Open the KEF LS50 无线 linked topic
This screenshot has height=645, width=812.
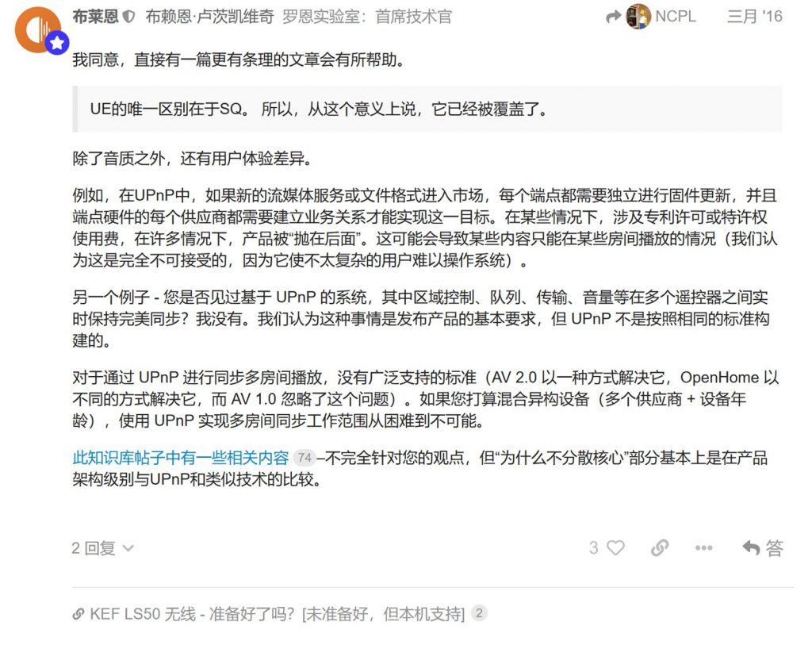277,614
